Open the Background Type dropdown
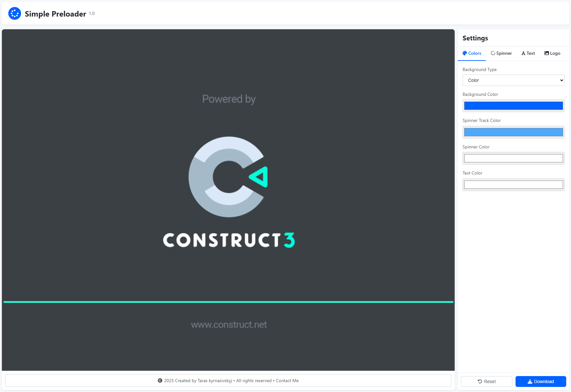This screenshot has width=571, height=392. pyautogui.click(x=513, y=80)
